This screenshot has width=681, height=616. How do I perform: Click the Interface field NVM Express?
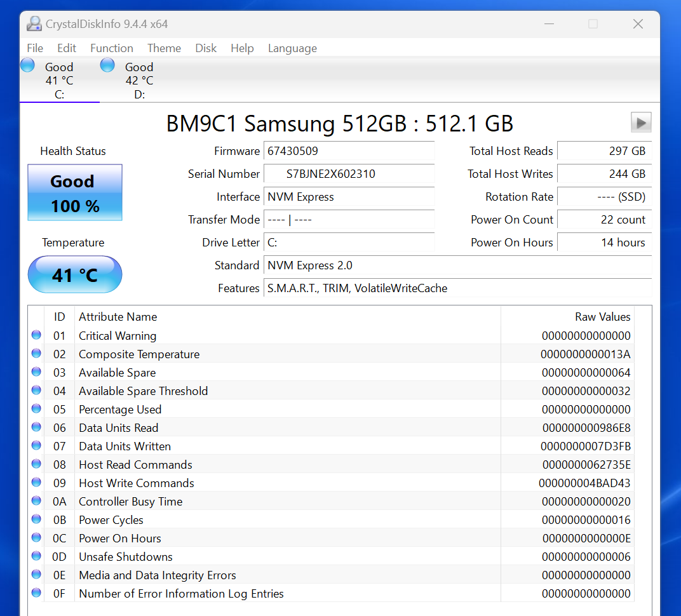point(349,197)
